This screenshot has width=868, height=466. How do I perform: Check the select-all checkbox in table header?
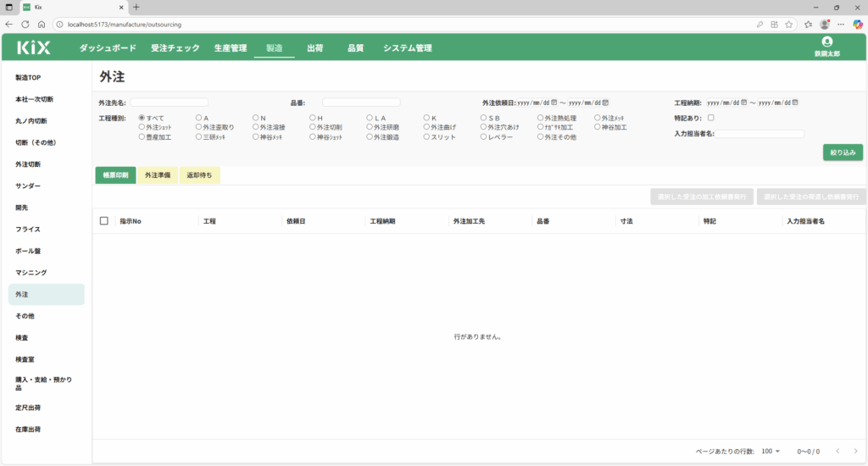104,221
